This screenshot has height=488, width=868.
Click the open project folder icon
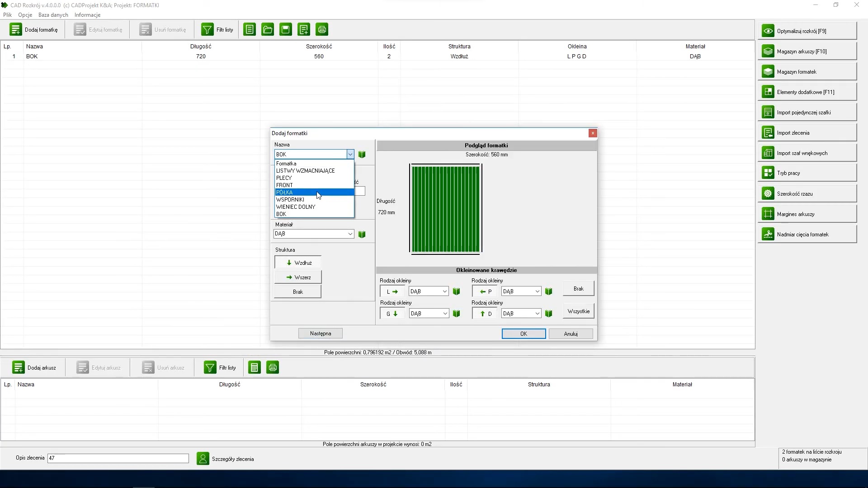tap(268, 30)
